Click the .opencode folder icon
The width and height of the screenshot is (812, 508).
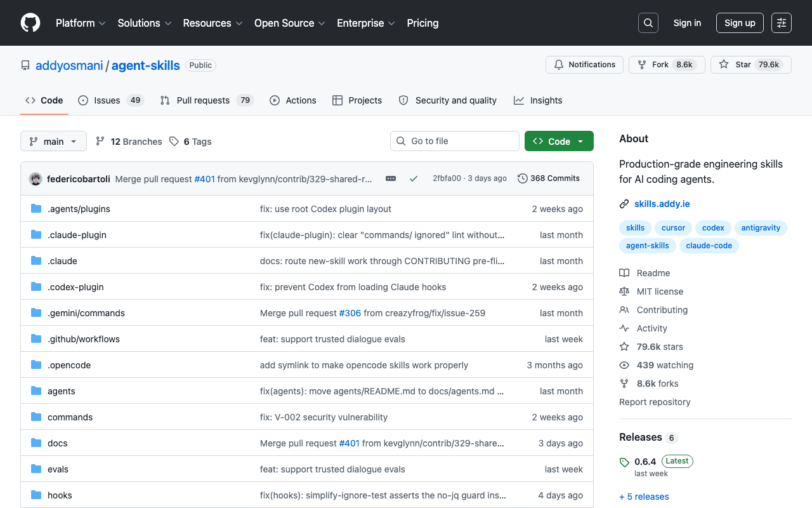tap(36, 365)
